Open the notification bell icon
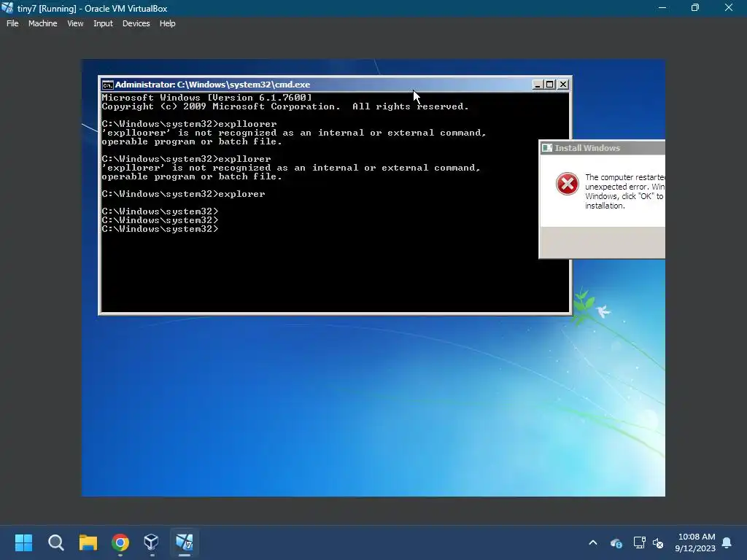747x560 pixels. tap(727, 542)
